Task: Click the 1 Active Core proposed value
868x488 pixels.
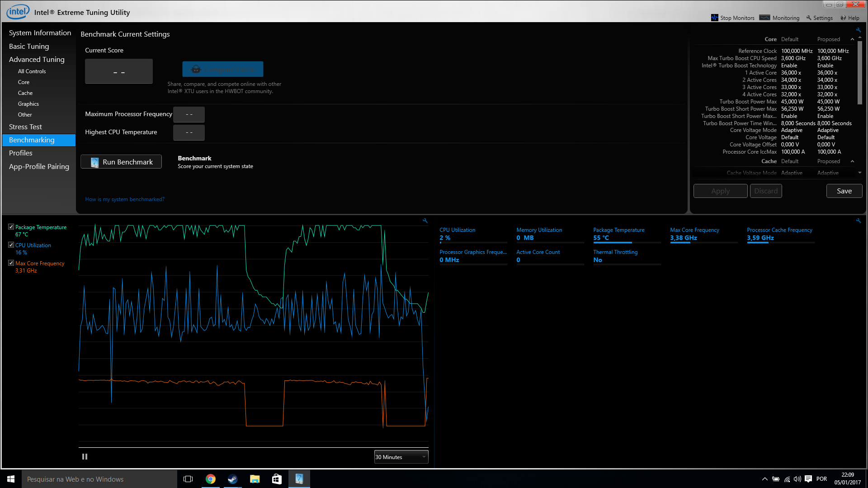Action: (827, 73)
